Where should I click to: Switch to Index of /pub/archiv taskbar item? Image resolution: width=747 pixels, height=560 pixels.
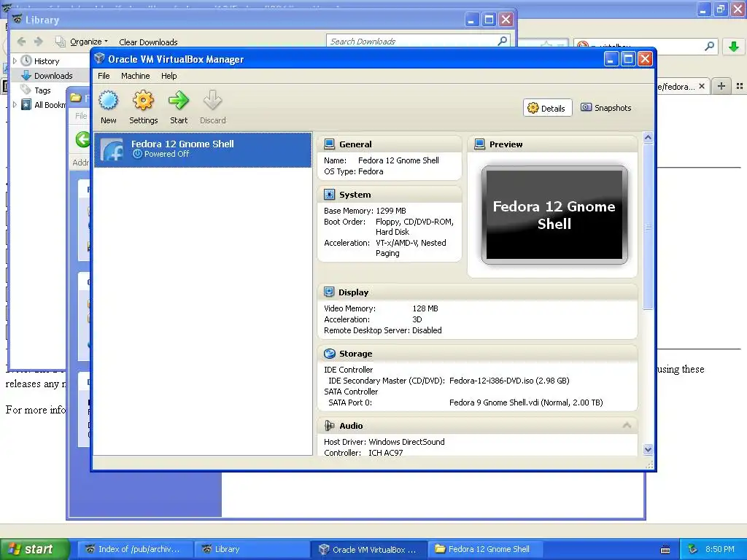point(135,549)
